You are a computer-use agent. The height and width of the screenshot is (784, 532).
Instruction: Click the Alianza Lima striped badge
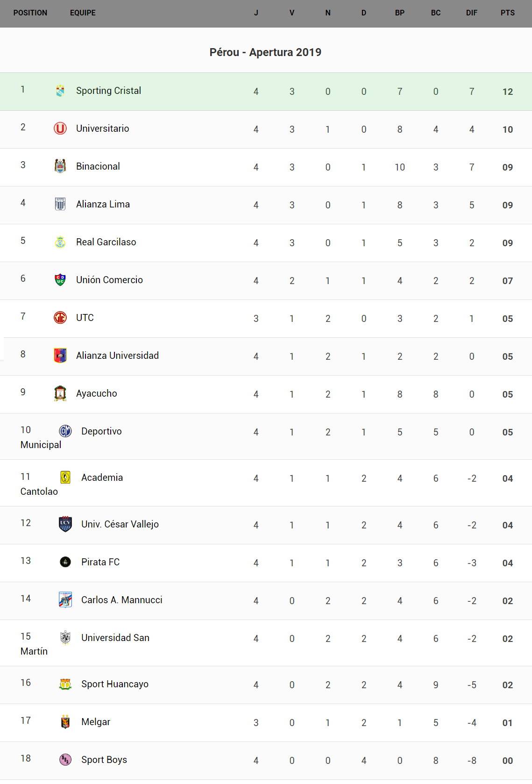click(60, 204)
